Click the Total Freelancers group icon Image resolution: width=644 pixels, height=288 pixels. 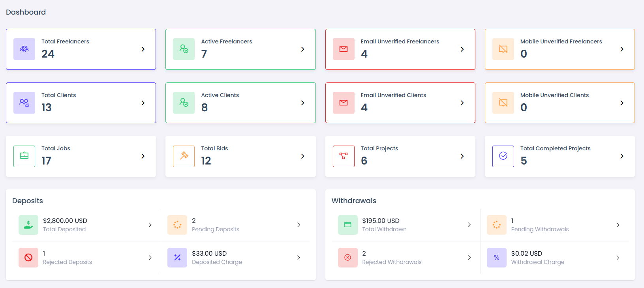point(24,49)
